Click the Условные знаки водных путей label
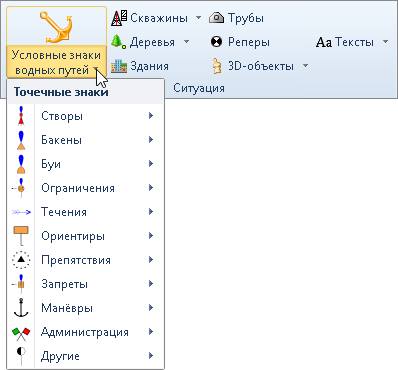Screen dimensions: 398x370 tap(56, 62)
